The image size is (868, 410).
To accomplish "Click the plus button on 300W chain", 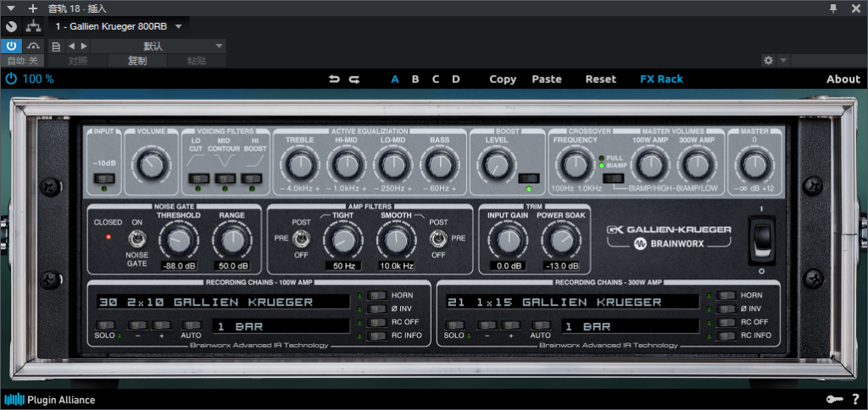I will pos(510,325).
